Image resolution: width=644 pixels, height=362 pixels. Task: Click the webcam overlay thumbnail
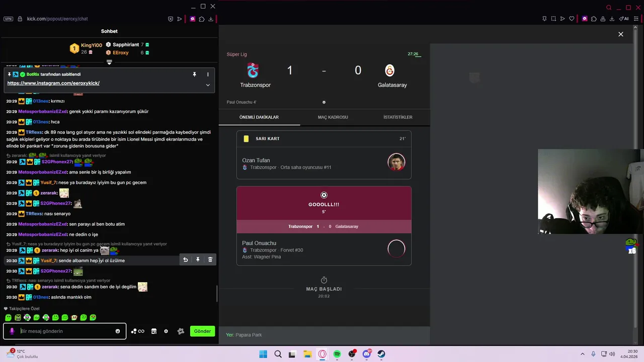tap(589, 191)
